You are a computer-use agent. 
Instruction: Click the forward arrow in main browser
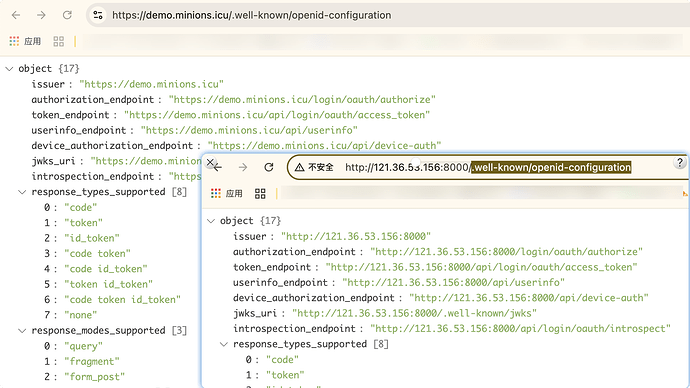pyautogui.click(x=41, y=15)
